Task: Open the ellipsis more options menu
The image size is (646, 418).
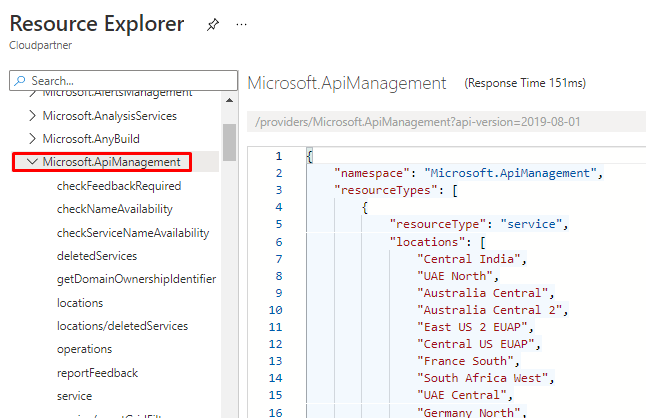Action: [x=241, y=24]
